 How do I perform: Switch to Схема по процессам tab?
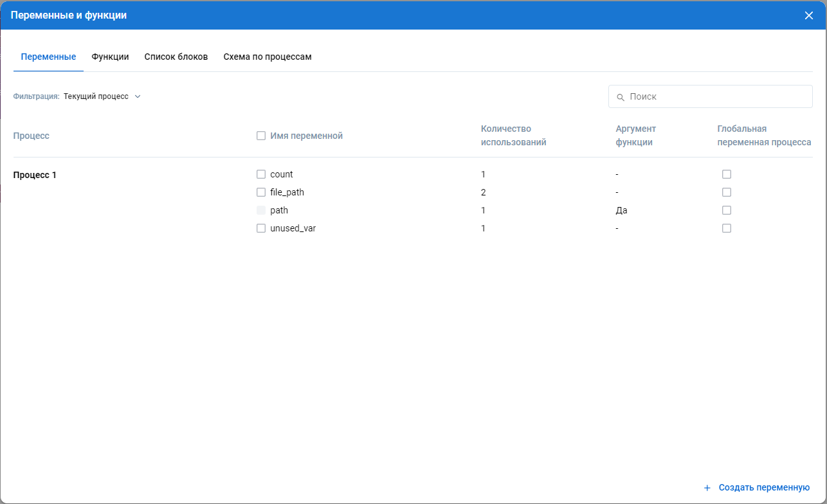point(268,57)
